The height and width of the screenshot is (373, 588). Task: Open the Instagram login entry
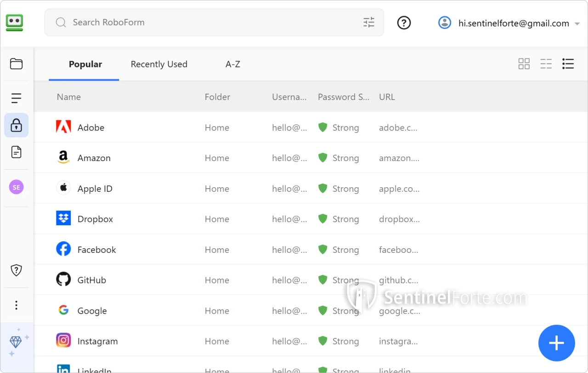pyautogui.click(x=311, y=341)
